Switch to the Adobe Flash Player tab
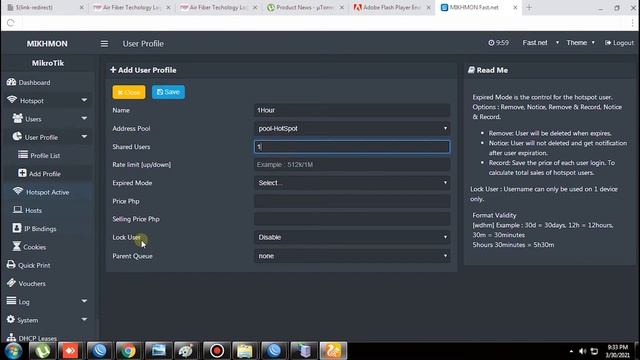Screen dimensions: 640x360 coord(392,8)
